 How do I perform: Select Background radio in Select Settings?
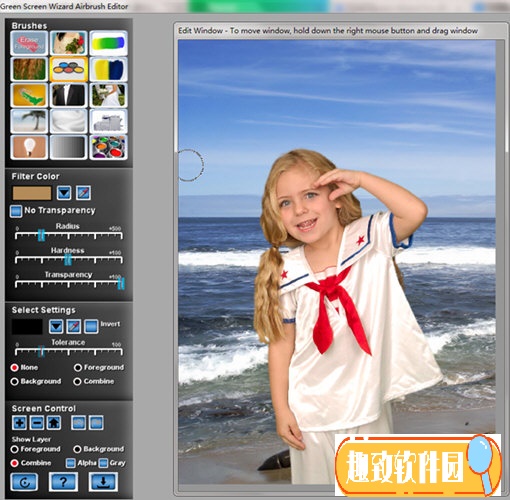click(14, 382)
